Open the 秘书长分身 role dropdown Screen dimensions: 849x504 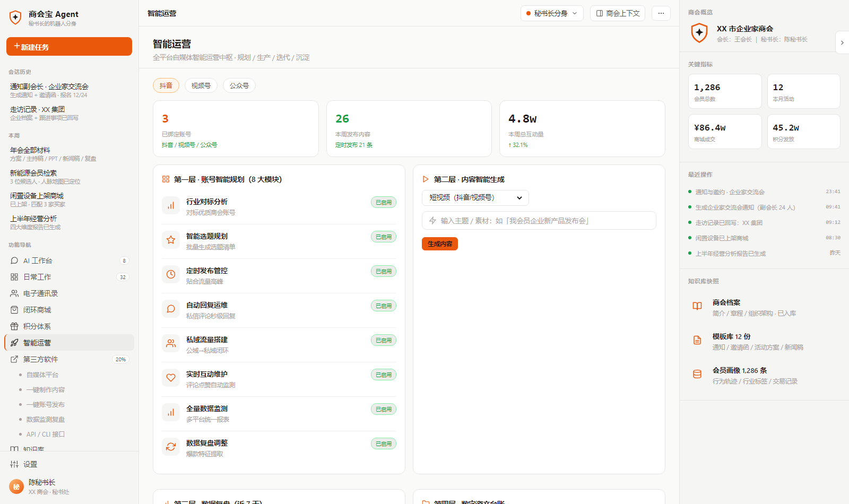click(x=552, y=13)
